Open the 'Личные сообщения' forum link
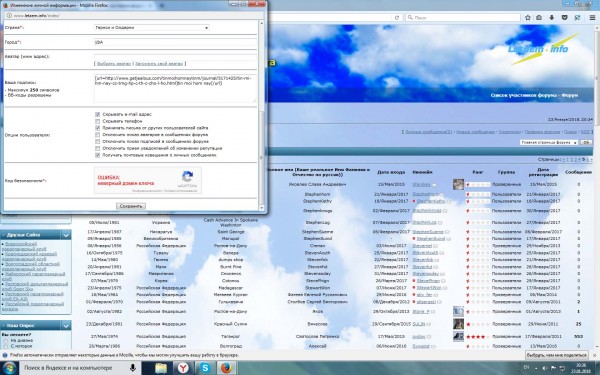 (x=429, y=132)
